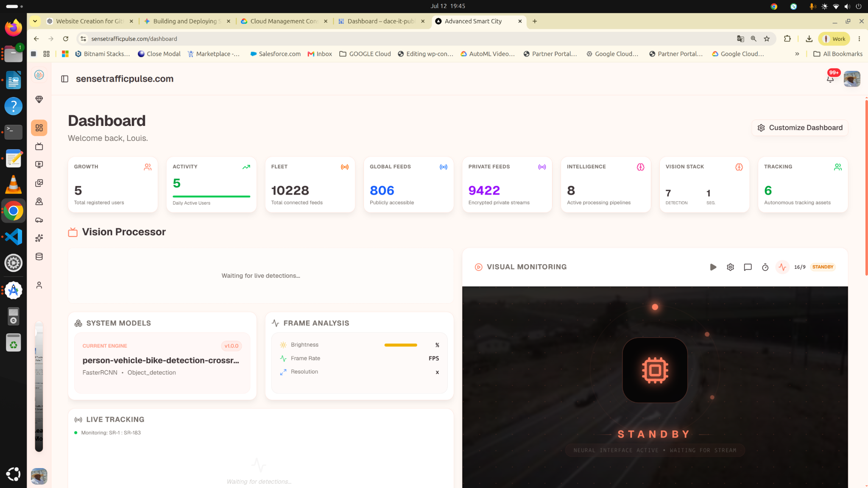Click the Vision Stack brain icon
The height and width of the screenshot is (488, 868).
[x=739, y=167]
